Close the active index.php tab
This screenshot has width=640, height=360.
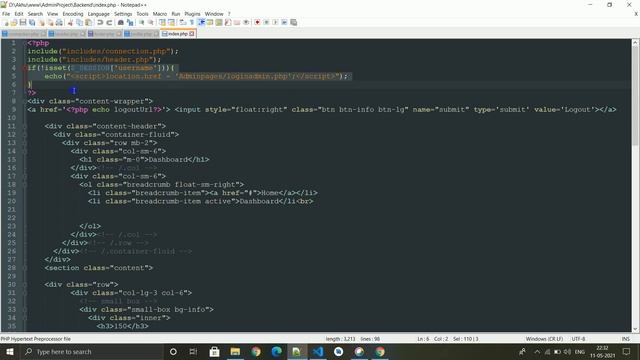point(192,34)
